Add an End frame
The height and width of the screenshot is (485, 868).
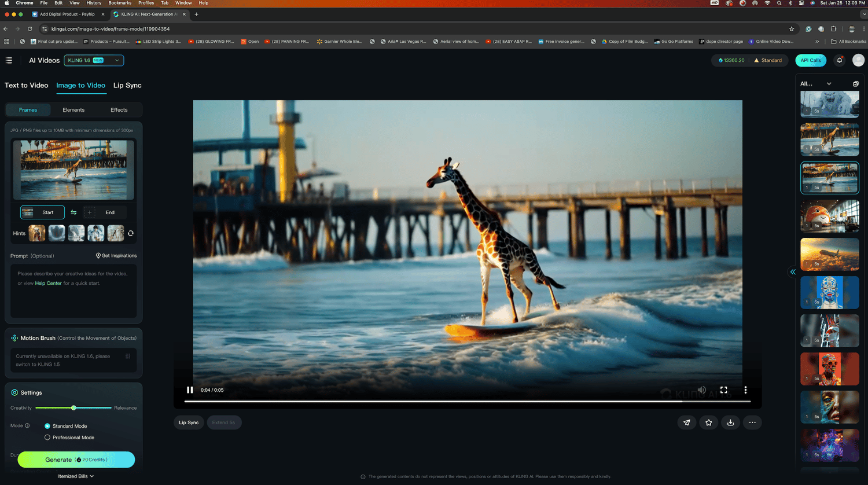click(104, 212)
